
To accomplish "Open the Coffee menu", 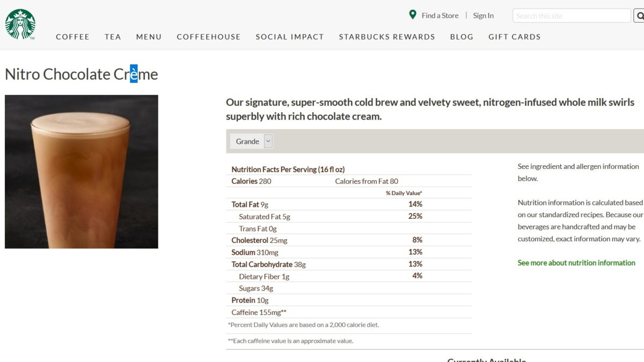I will [72, 37].
